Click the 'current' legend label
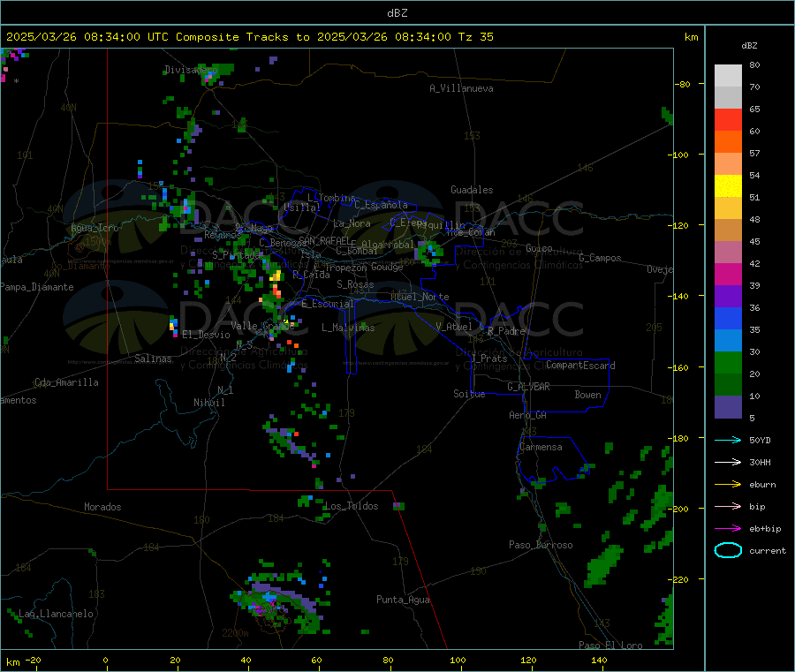 pyautogui.click(x=768, y=551)
